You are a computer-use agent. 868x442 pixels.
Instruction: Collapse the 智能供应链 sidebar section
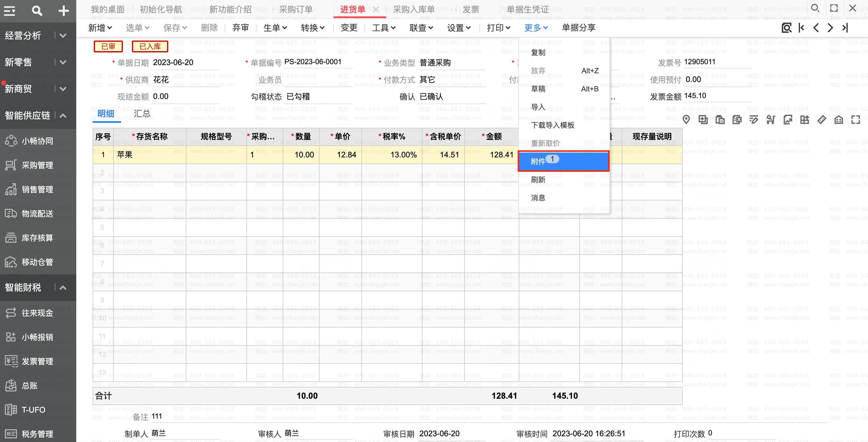pyautogui.click(x=63, y=116)
